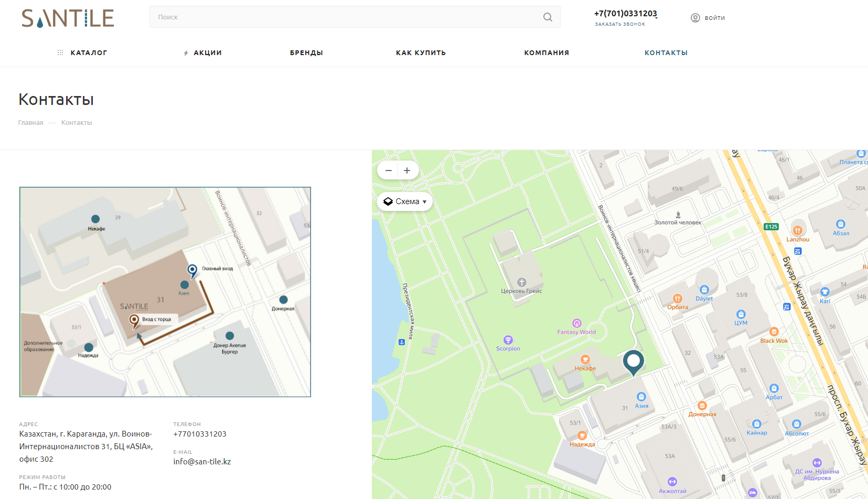
Task: Open the Акции menu item
Action: coord(208,53)
